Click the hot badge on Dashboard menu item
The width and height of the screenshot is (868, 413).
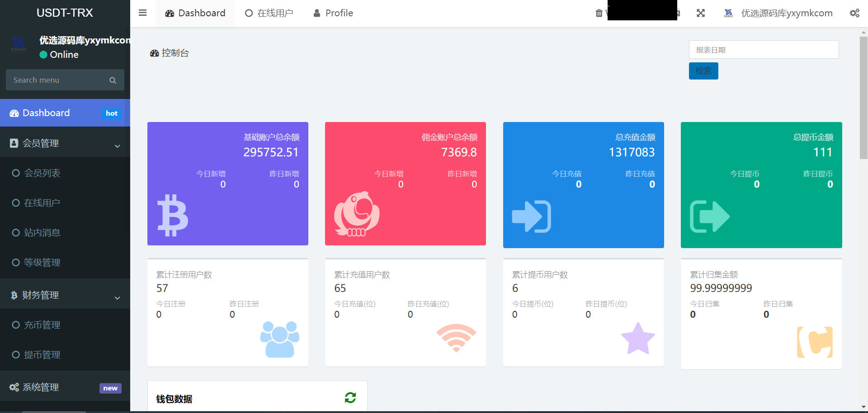coord(111,113)
